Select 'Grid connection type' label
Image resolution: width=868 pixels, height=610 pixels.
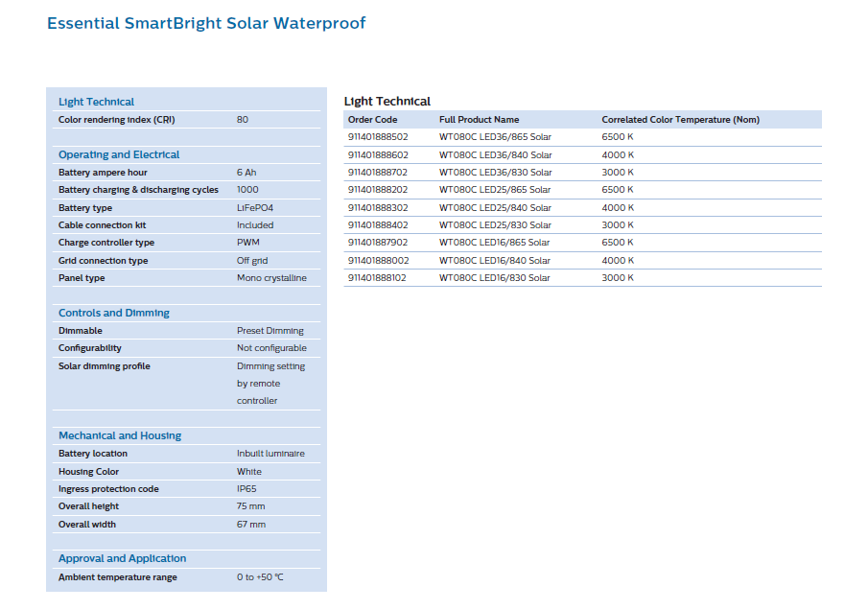point(103,260)
